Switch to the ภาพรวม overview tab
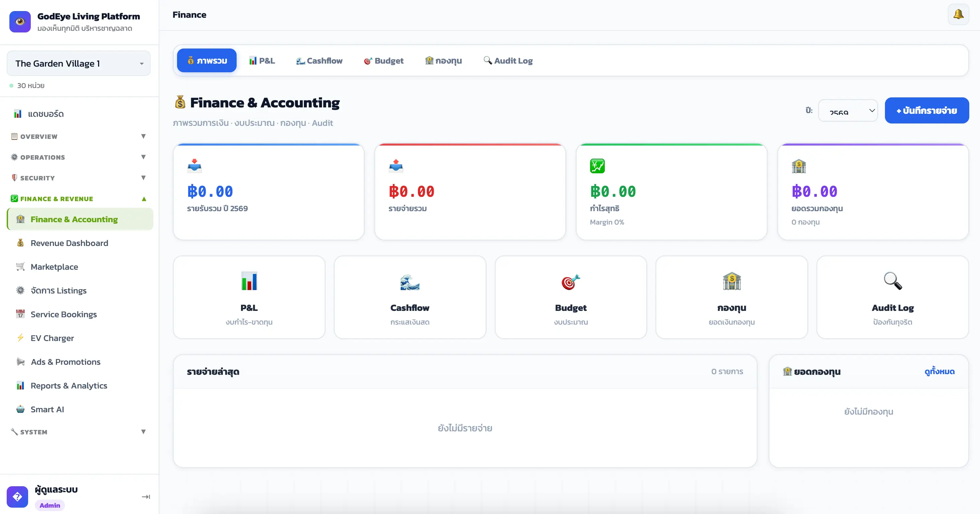The height and width of the screenshot is (514, 980). tap(207, 61)
